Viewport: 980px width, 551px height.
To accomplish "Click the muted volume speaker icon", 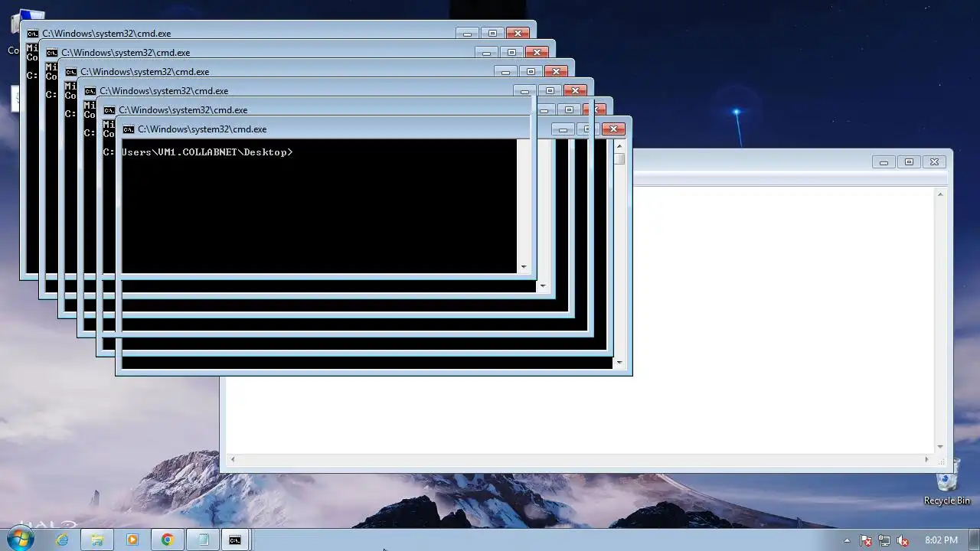I will [903, 540].
